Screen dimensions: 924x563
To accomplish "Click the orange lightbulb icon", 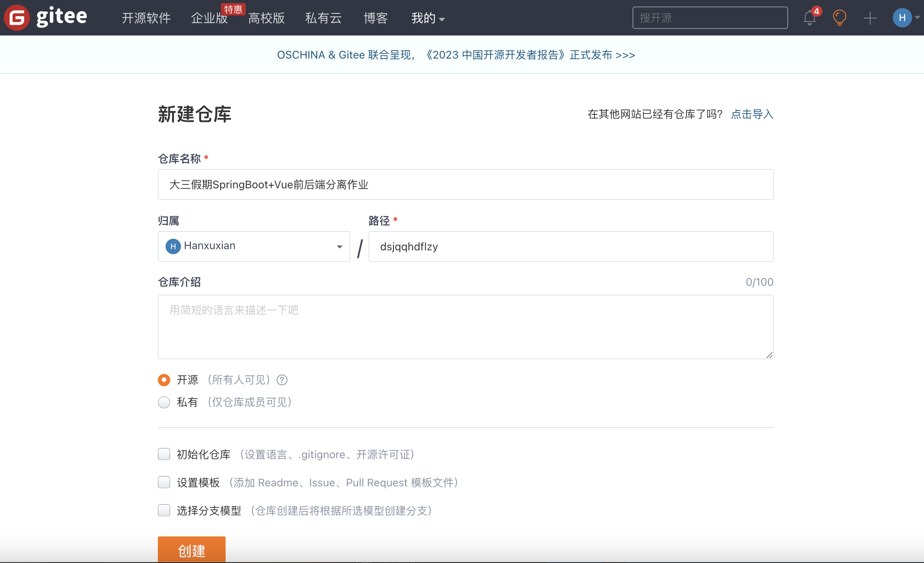I will coord(839,18).
